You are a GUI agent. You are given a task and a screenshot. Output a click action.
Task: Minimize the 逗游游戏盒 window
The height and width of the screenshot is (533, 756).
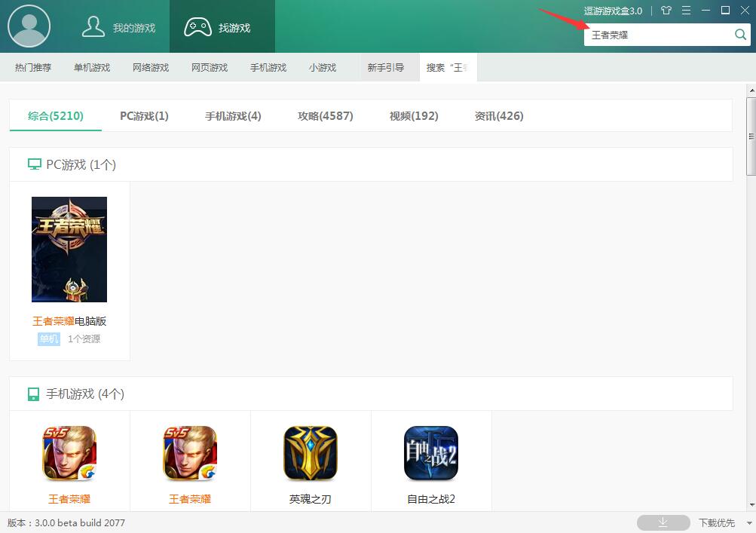point(705,10)
